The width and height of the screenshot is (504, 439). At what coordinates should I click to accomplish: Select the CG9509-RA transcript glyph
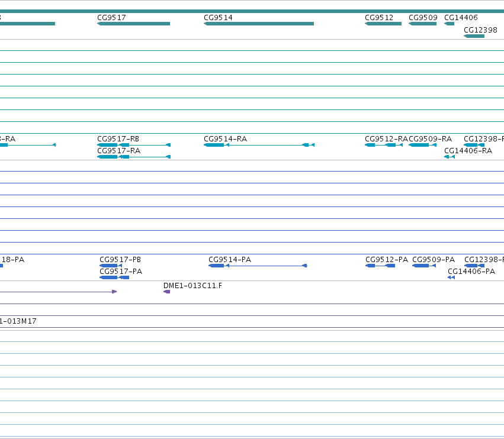click(422, 145)
